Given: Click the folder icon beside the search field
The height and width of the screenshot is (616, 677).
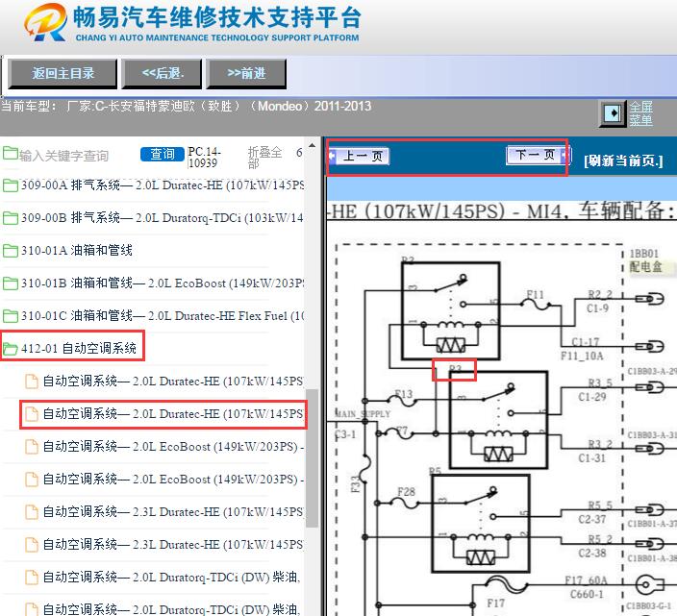Looking at the screenshot, I should pos(11,153).
